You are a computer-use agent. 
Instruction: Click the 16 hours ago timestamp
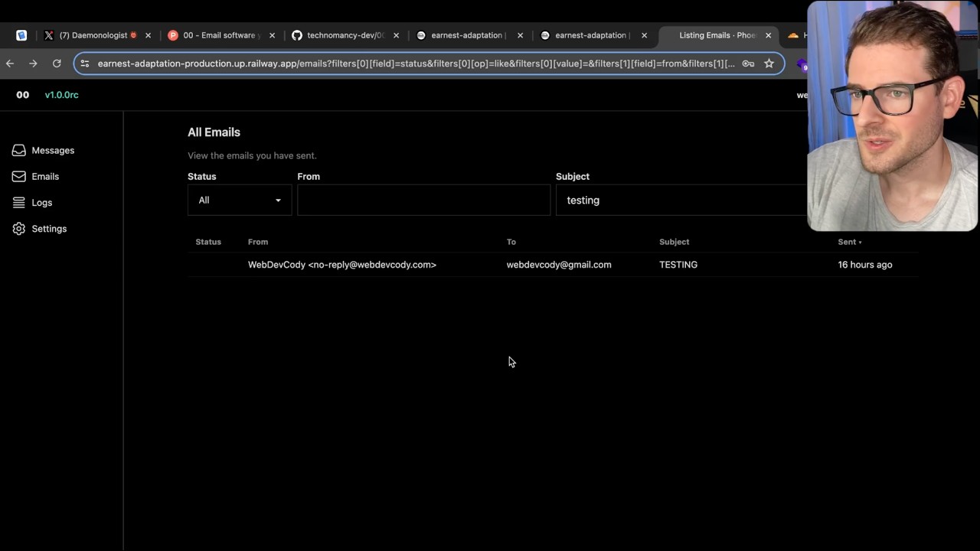point(865,265)
